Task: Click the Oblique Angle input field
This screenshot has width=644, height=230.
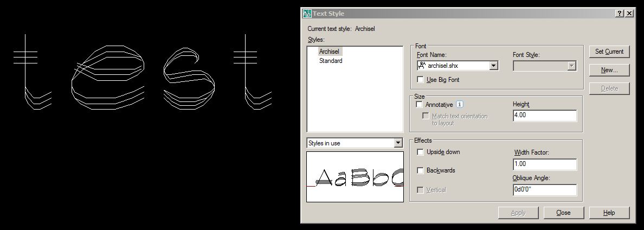Action: [x=545, y=190]
